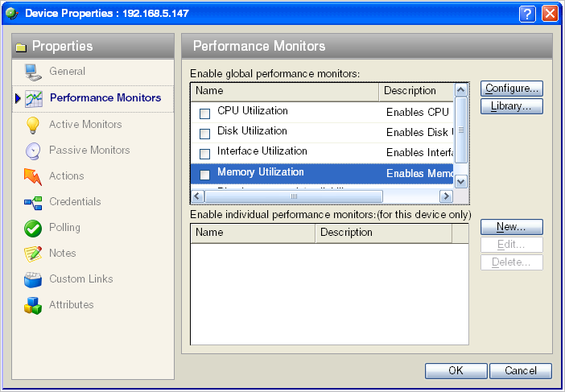This screenshot has width=565, height=392.
Task: Click the 'Enables Disk' description cell
Action: [419, 133]
